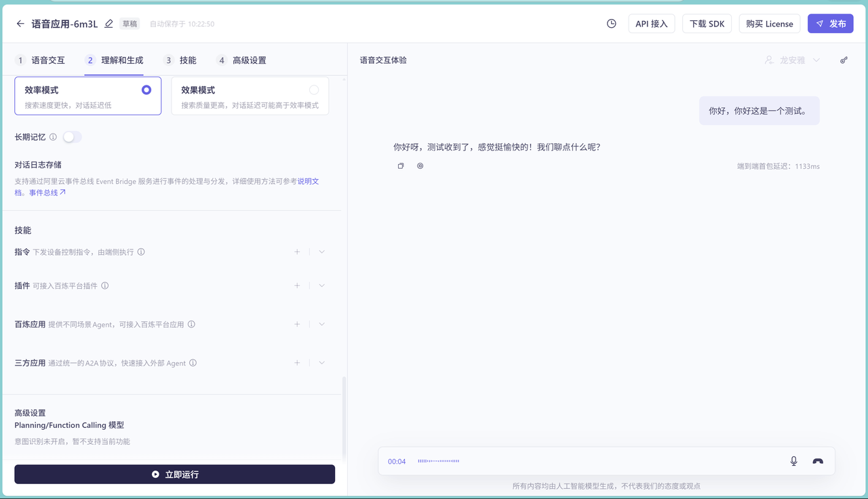Image resolution: width=868 pixels, height=499 pixels.
Task: Switch to 高级设置 step tab
Action: coord(241,60)
